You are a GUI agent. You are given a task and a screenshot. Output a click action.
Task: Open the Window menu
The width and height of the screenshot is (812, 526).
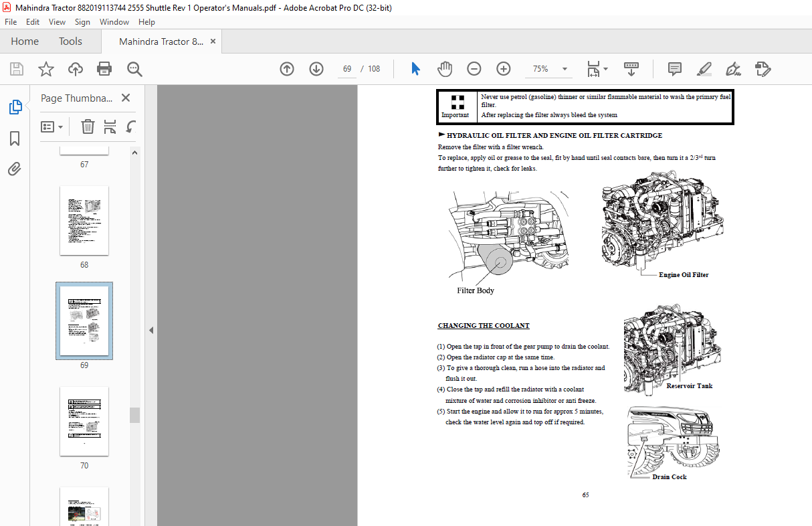[x=114, y=22]
